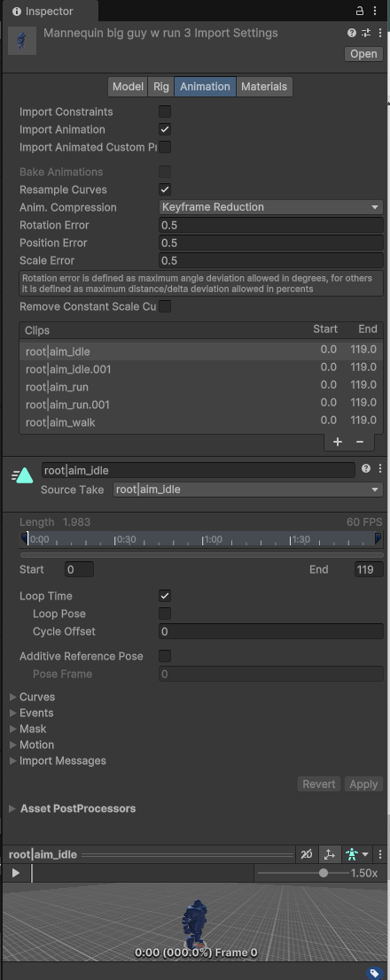Image resolution: width=390 pixels, height=980 pixels.
Task: Switch to the Rig tab
Action: click(x=161, y=87)
